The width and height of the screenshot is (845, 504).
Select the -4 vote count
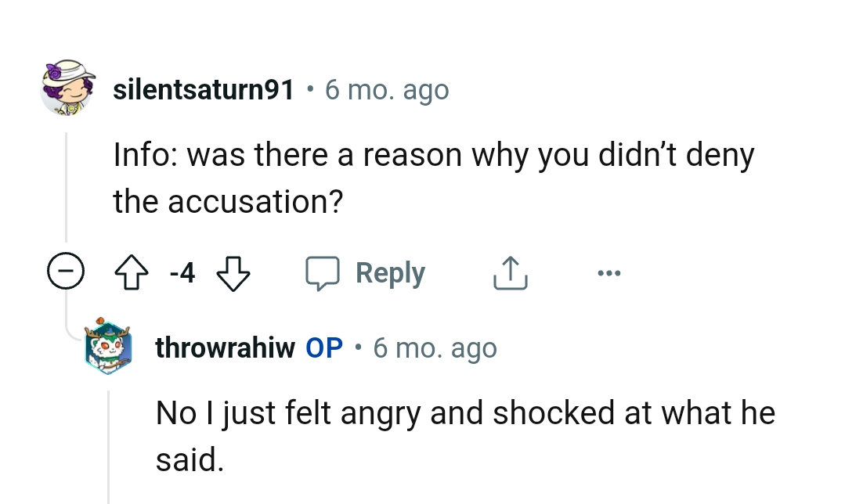[x=181, y=273]
